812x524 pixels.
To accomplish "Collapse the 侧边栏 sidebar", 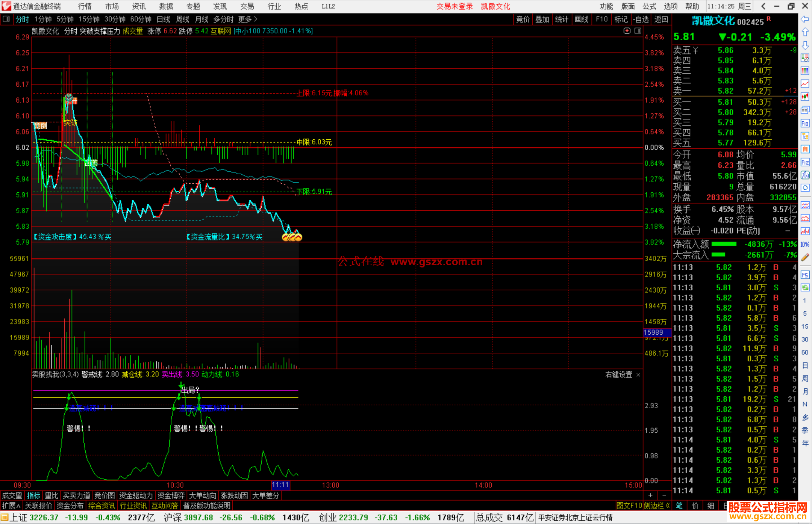I will click(656, 506).
